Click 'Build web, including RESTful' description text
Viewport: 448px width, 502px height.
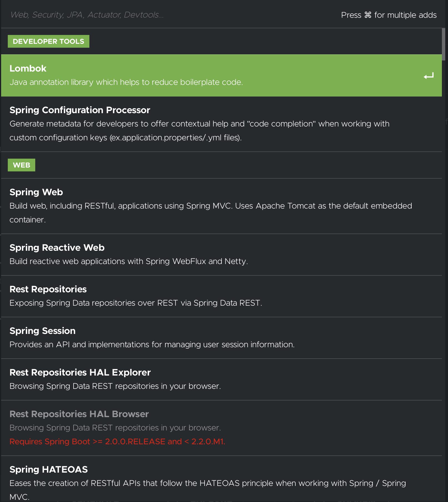click(211, 213)
